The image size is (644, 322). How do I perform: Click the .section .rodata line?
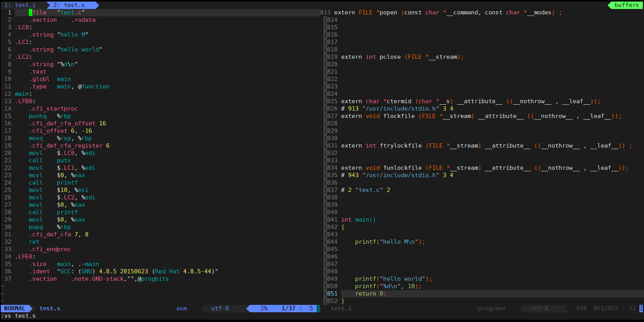tap(62, 20)
